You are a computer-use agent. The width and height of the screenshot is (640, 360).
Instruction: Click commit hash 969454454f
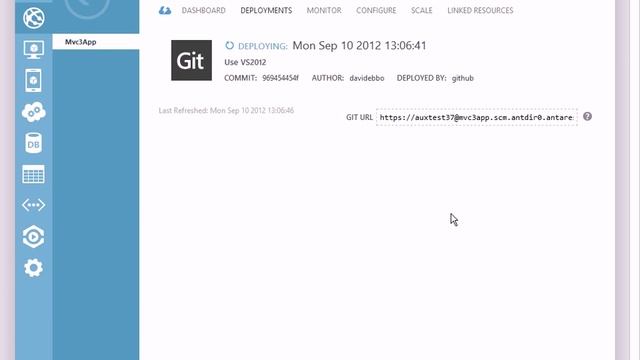[x=280, y=78]
